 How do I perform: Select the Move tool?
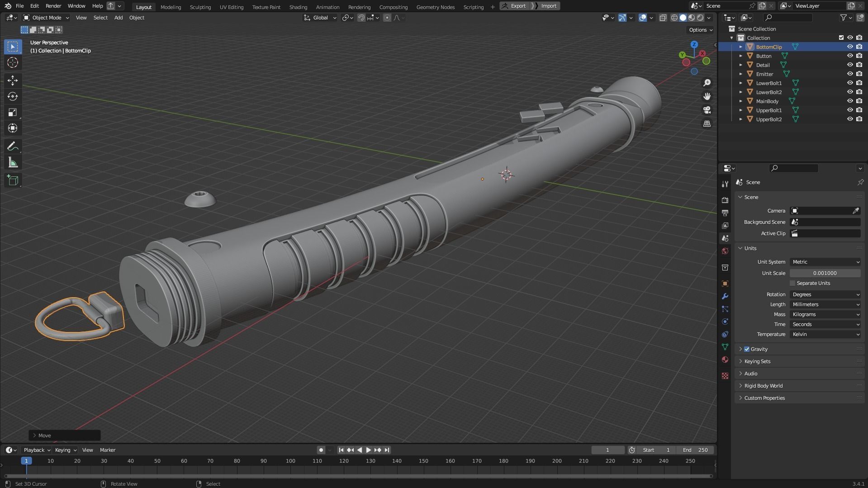(13, 81)
